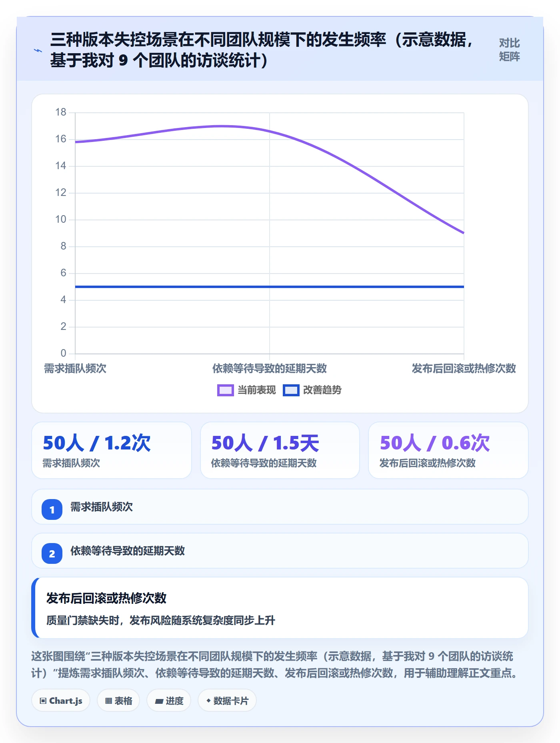The height and width of the screenshot is (743, 560).
Task: Click the blue 改善趋势 legend swatch
Action: (291, 390)
